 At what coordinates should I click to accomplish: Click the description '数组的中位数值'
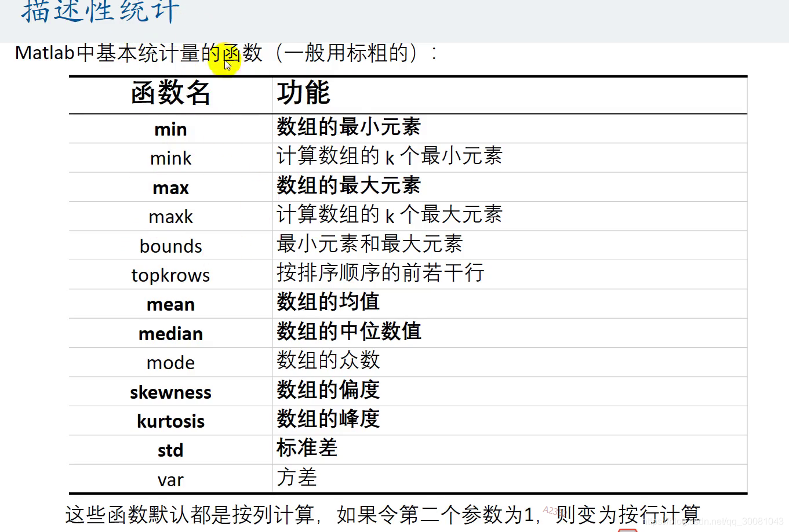click(x=349, y=331)
